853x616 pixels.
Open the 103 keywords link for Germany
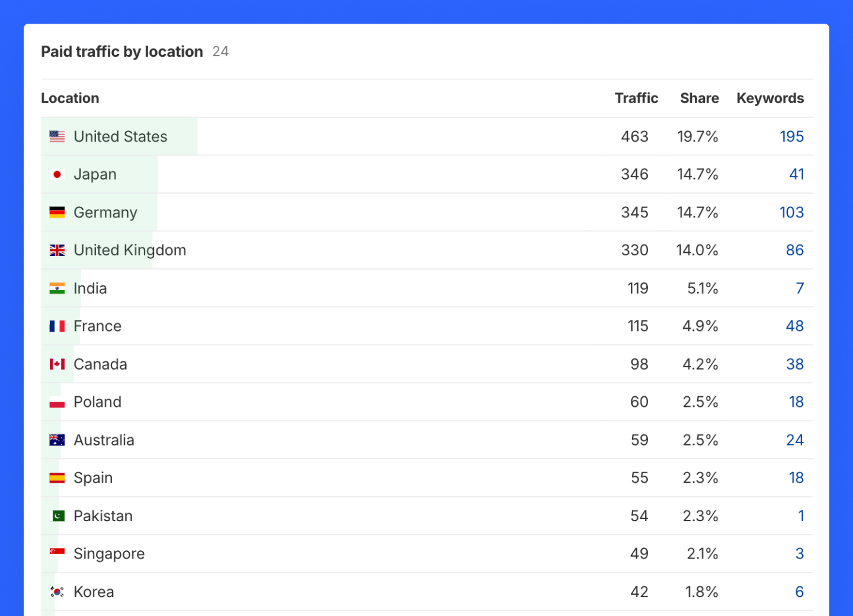[791, 213]
